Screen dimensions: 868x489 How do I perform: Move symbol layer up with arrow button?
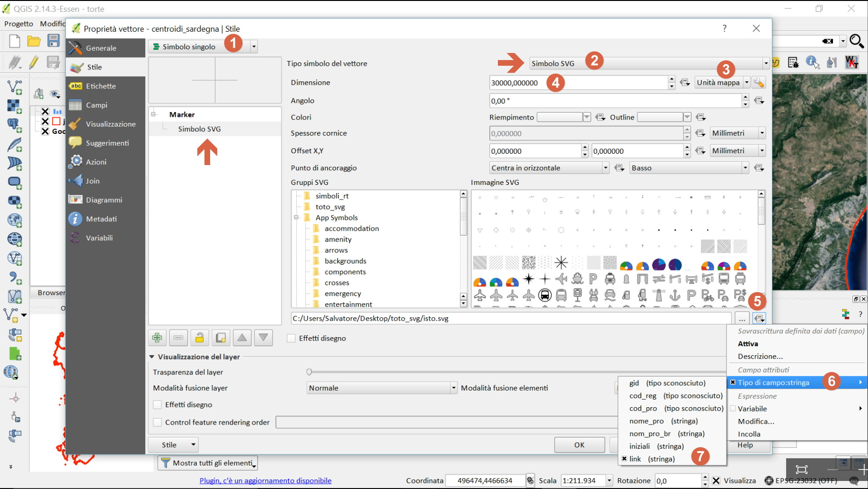tap(242, 338)
